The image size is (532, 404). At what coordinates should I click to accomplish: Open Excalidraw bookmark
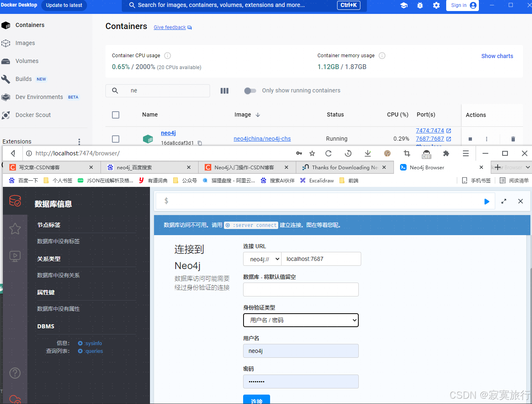tap(317, 180)
